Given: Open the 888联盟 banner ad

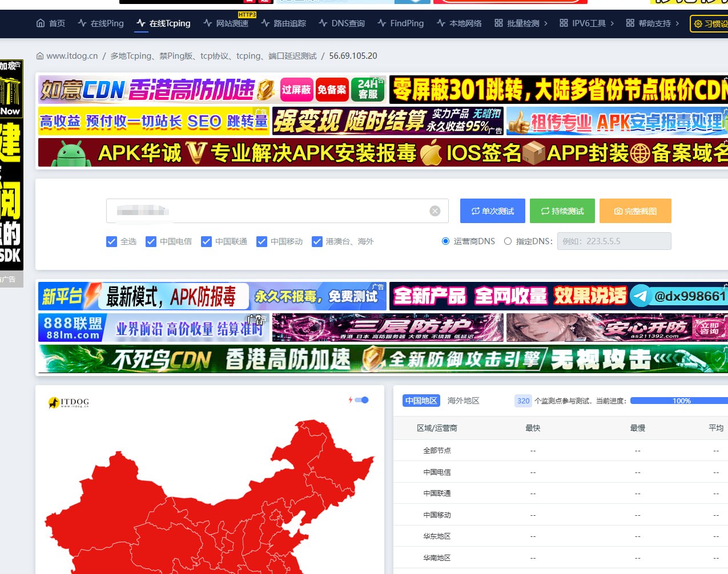Looking at the screenshot, I should click(x=154, y=328).
